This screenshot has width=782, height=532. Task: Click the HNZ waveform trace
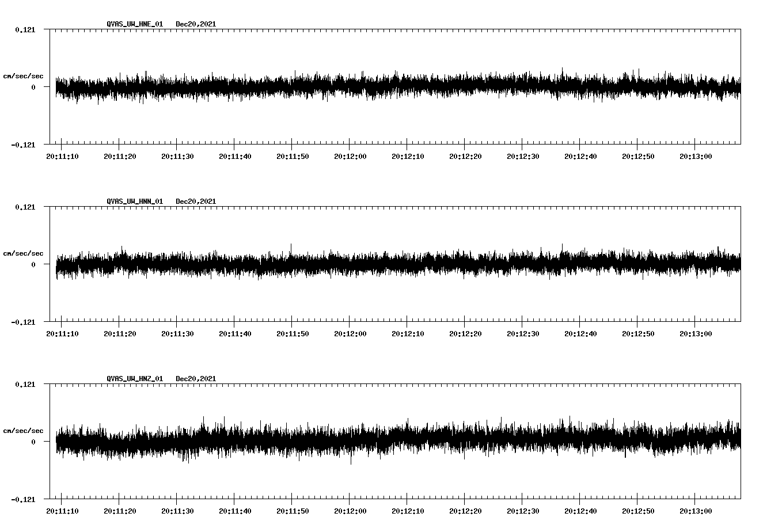pyautogui.click(x=398, y=440)
